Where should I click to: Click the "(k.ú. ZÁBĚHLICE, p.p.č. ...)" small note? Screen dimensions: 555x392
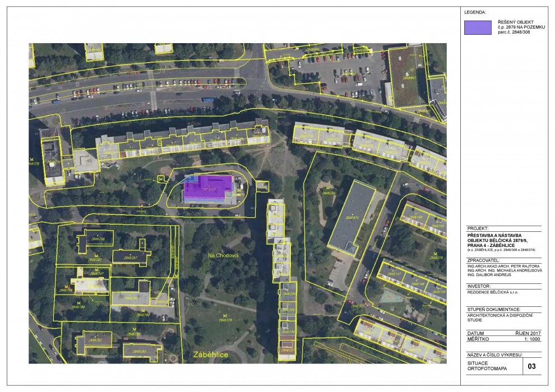pyautogui.click(x=501, y=250)
